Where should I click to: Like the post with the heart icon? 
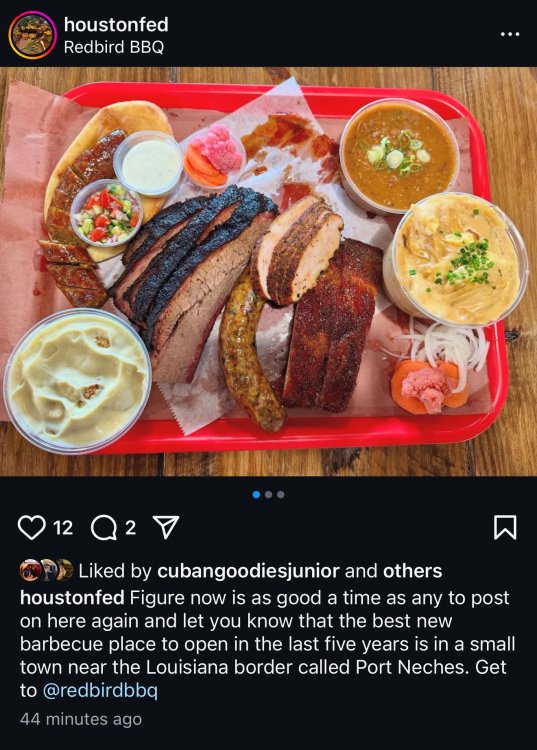pos(31,528)
